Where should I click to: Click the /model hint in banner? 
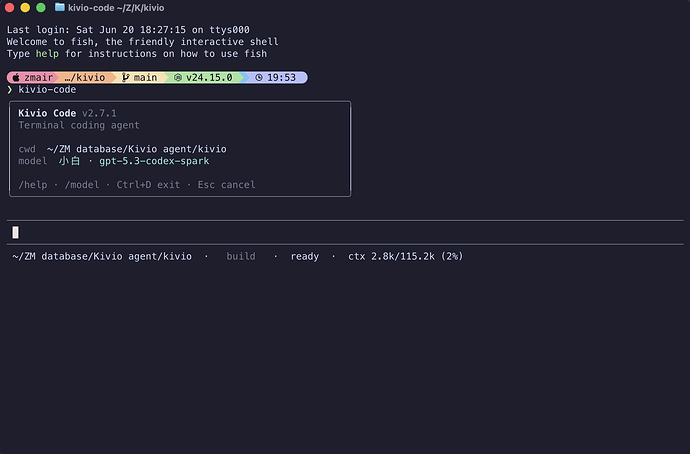click(x=82, y=185)
